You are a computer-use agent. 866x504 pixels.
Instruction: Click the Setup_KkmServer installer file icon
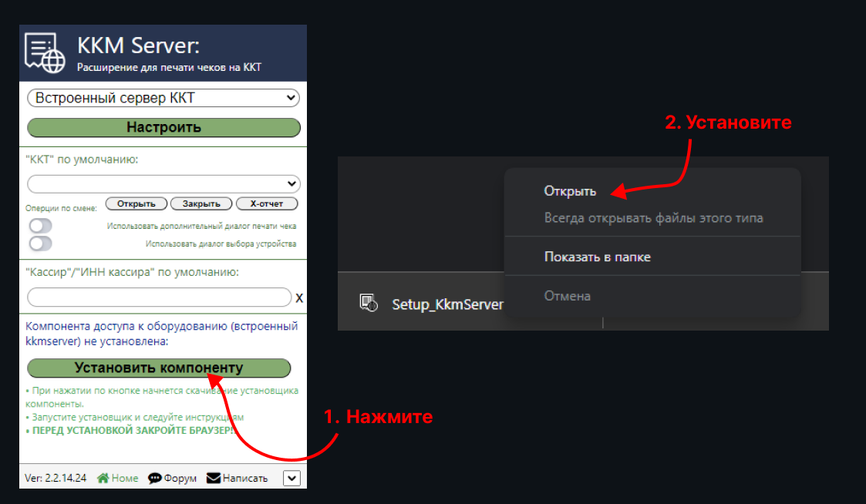369,303
